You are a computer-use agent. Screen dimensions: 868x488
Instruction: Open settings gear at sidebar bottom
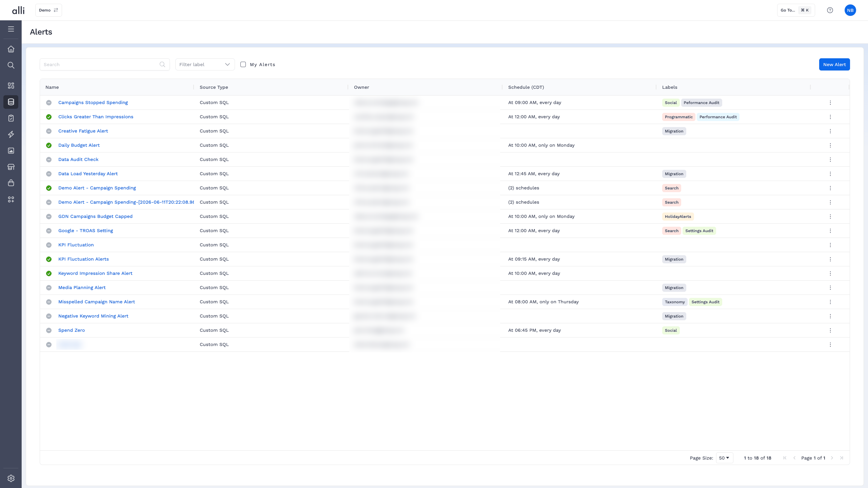pyautogui.click(x=11, y=478)
